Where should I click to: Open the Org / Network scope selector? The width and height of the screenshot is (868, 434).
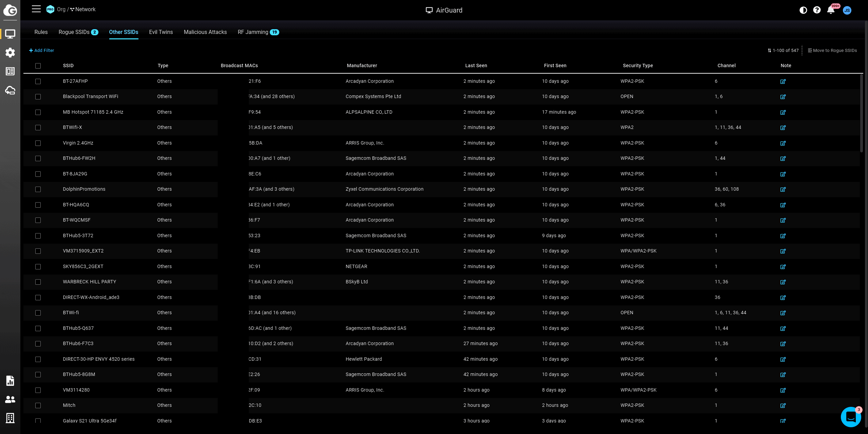pyautogui.click(x=76, y=10)
